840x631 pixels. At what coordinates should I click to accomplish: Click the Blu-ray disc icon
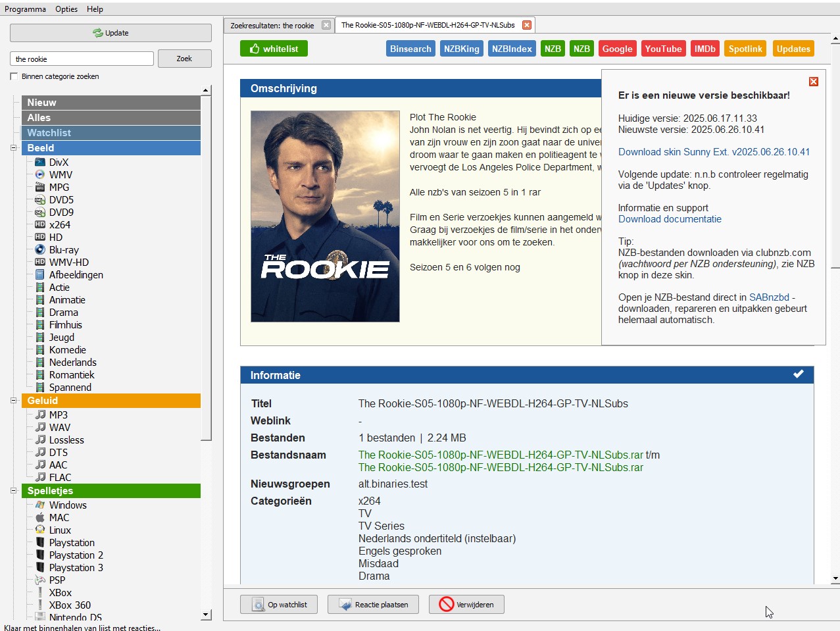tap(40, 249)
